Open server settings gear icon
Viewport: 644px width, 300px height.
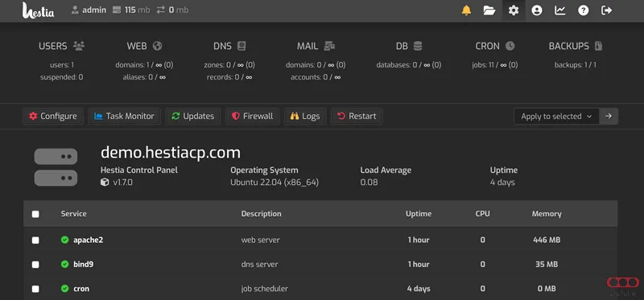pos(514,10)
